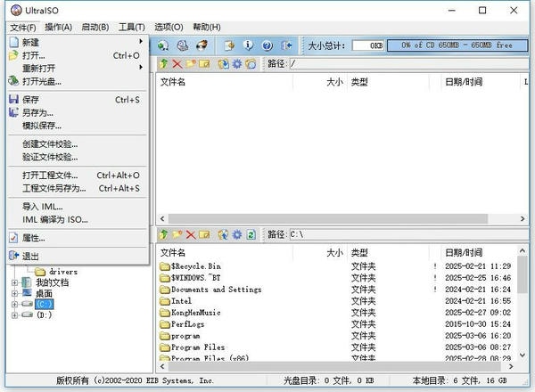Click the blue help question icon

267,45
